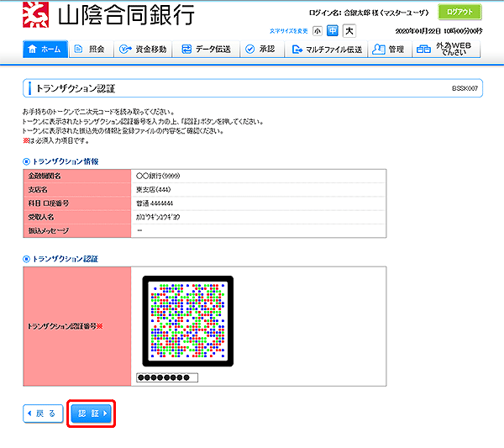Open the 資金移動 menu tab
This screenshot has height=448, width=504.
coord(143,50)
